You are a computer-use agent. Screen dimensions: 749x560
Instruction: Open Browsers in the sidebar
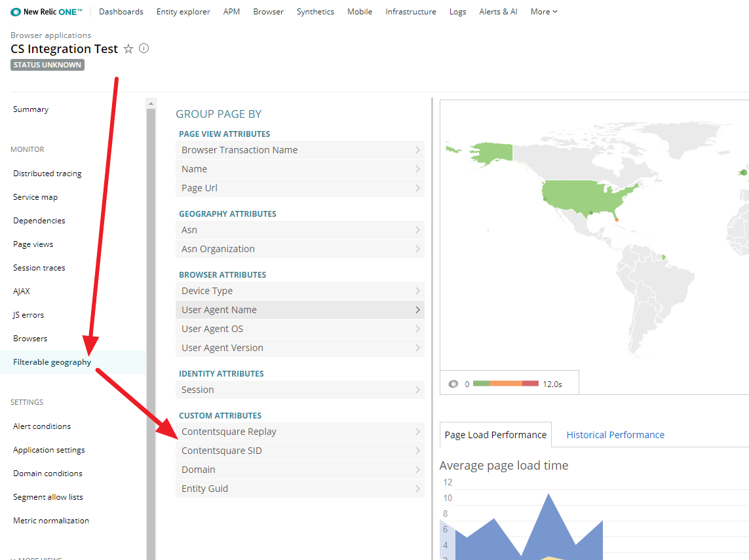[30, 339]
